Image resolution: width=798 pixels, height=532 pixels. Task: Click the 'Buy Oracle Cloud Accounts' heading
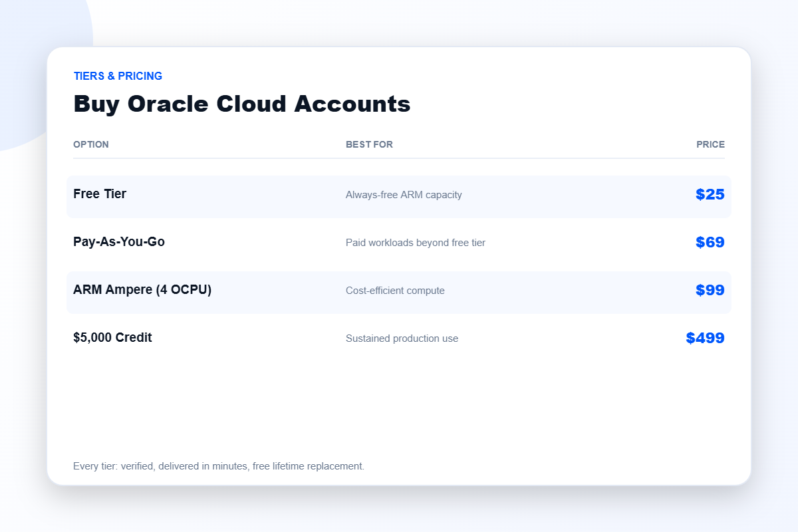tap(242, 104)
